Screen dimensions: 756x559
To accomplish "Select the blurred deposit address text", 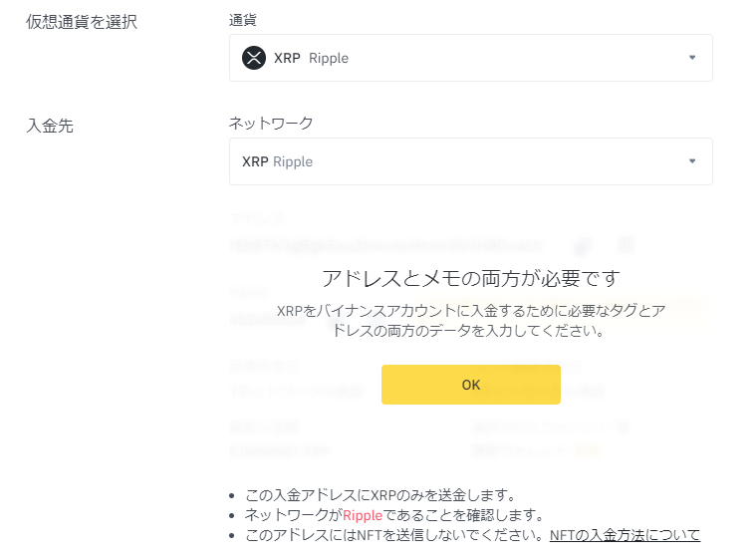I will [386, 246].
